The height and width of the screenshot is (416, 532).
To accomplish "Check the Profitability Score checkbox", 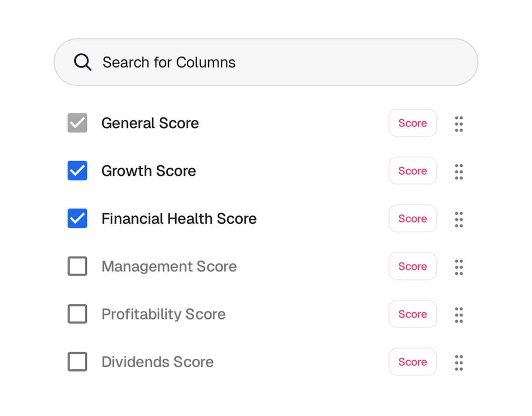I will (77, 314).
